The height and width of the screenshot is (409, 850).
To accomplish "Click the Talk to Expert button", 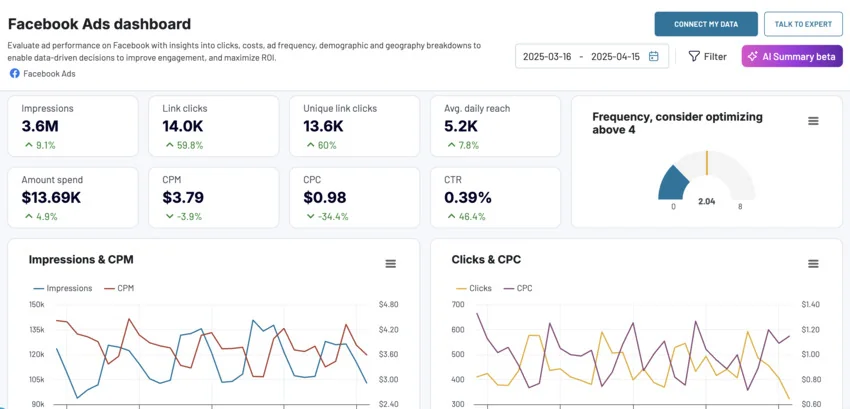I will pyautogui.click(x=803, y=24).
